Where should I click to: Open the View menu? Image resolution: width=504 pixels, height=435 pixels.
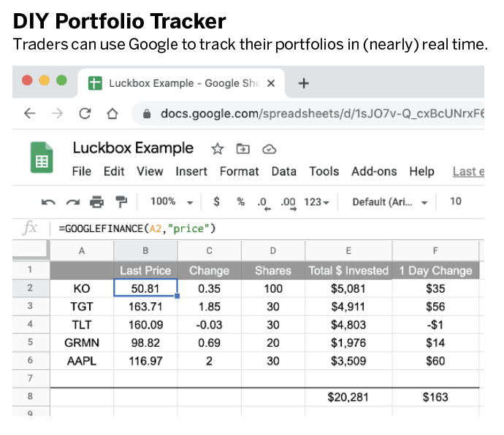point(150,172)
